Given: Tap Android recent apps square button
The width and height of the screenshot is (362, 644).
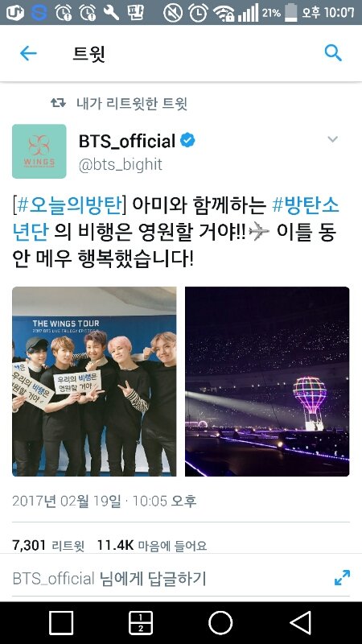Looking at the screenshot, I should click(x=61, y=622).
